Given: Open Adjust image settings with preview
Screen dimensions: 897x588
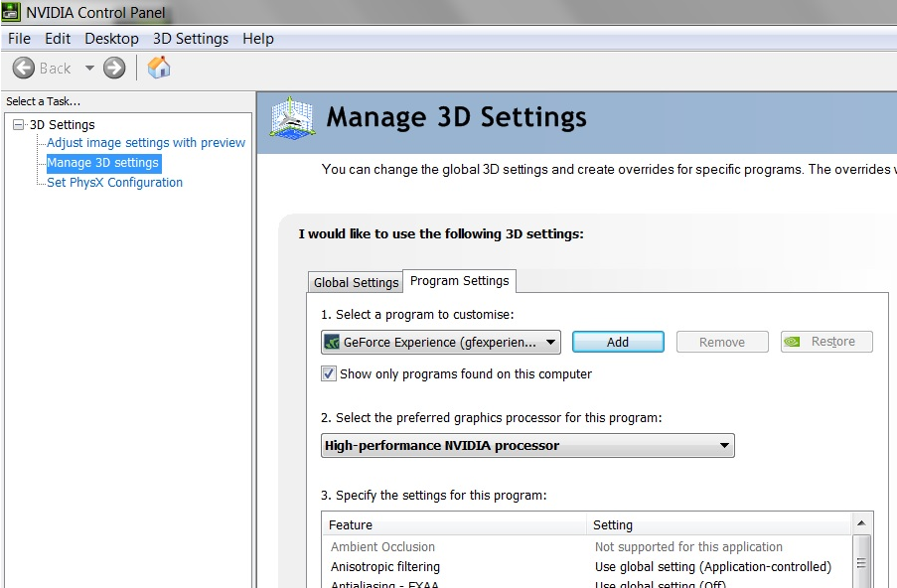Looking at the screenshot, I should point(146,142).
